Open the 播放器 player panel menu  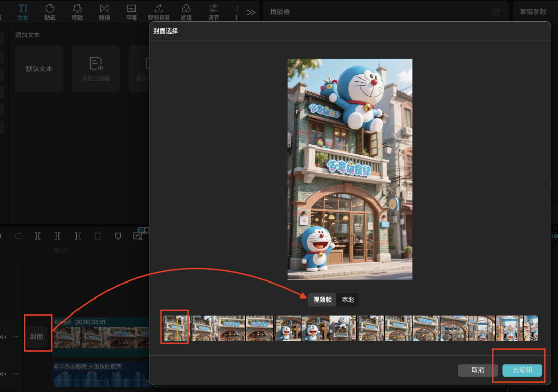coord(496,12)
